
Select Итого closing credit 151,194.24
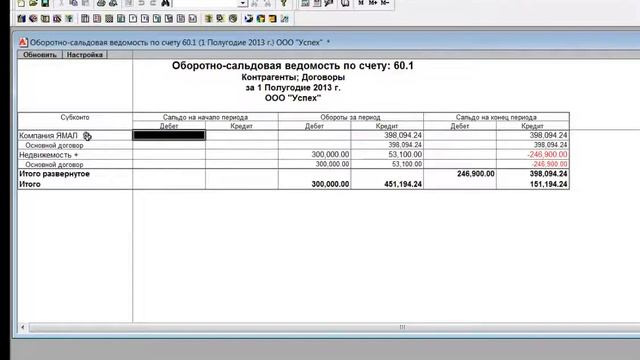click(548, 184)
